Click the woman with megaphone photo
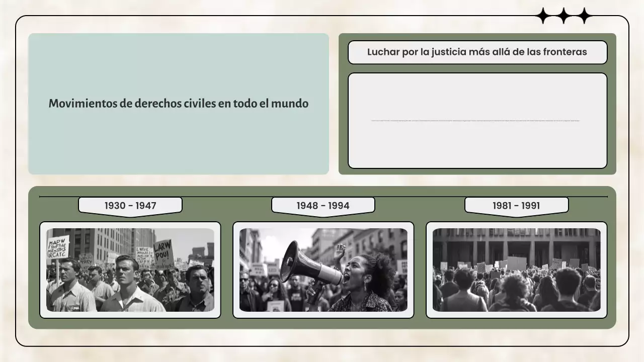Viewport: 644px width, 362px height. [323, 269]
